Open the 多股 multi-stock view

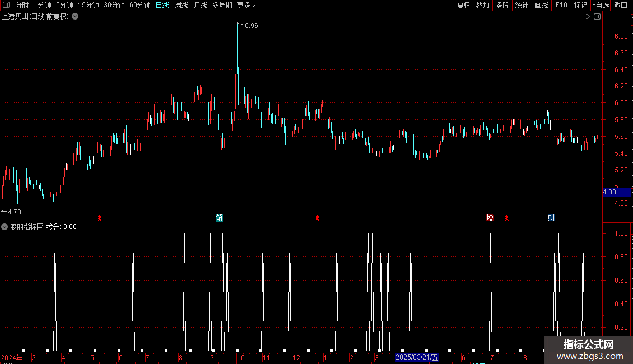click(502, 5)
